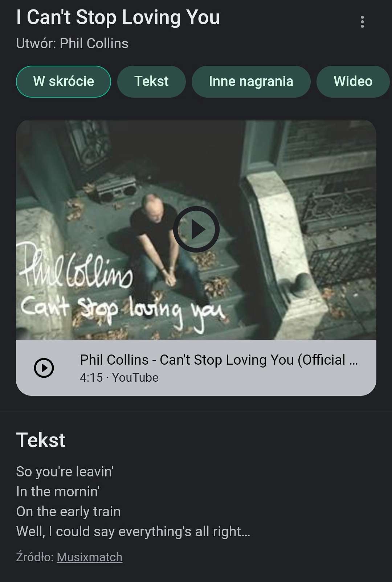Viewport: 392px width, 582px height.
Task: Go to the 'Wideo' tab
Action: click(353, 82)
